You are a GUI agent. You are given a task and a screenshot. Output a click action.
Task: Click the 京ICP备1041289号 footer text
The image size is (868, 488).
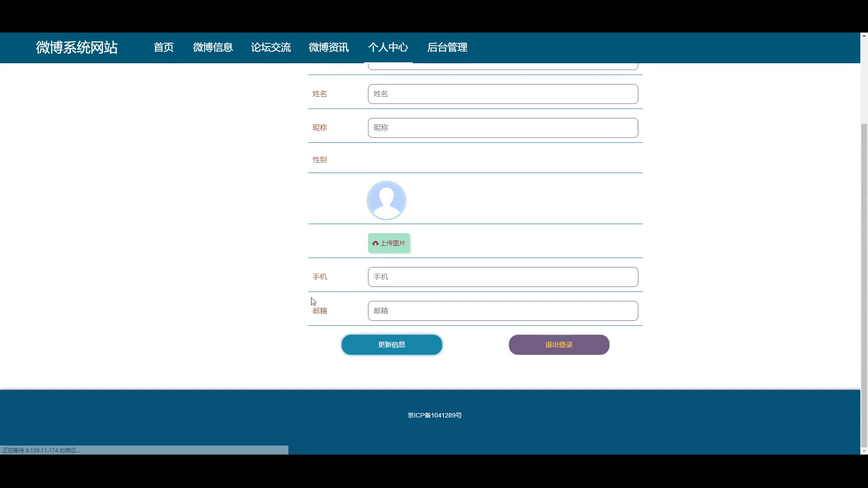(x=434, y=415)
